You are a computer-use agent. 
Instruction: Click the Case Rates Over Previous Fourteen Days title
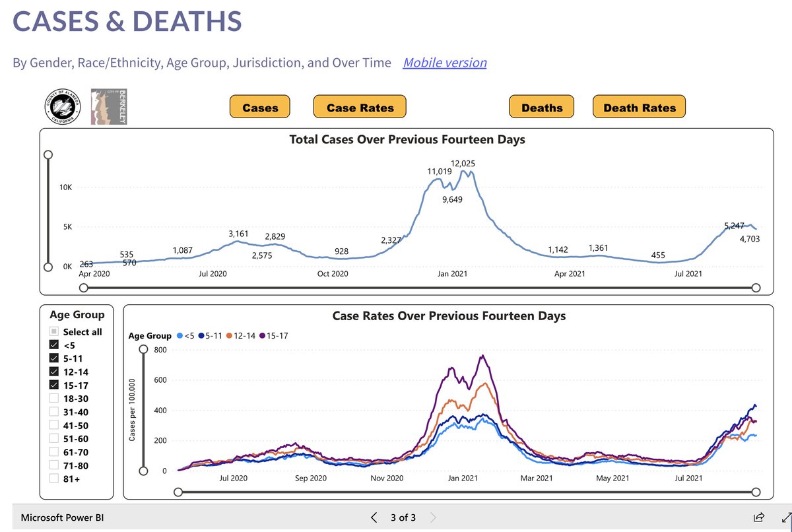[x=449, y=316]
